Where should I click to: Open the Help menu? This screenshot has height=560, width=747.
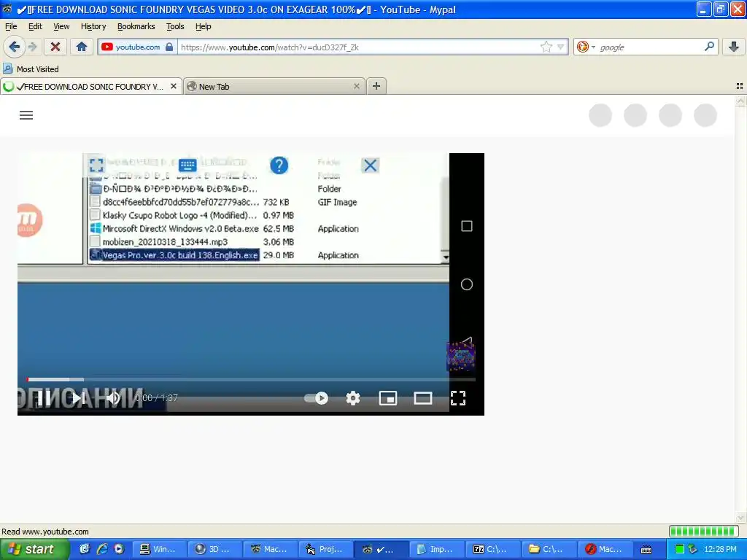click(203, 26)
